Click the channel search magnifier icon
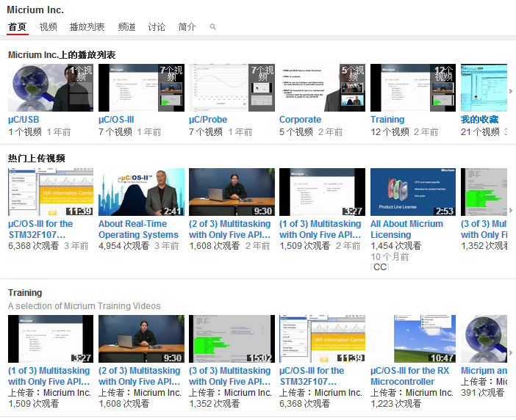 pyautogui.click(x=213, y=27)
